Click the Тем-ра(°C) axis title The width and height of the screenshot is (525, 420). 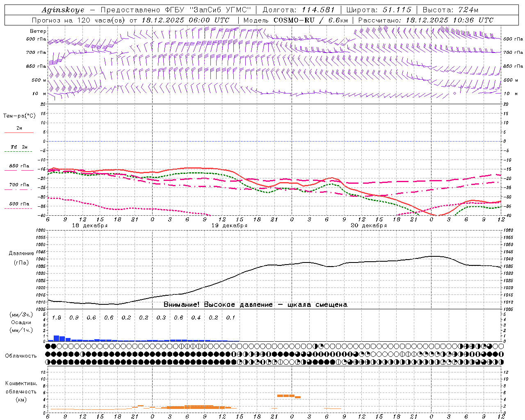pyautogui.click(x=19, y=116)
